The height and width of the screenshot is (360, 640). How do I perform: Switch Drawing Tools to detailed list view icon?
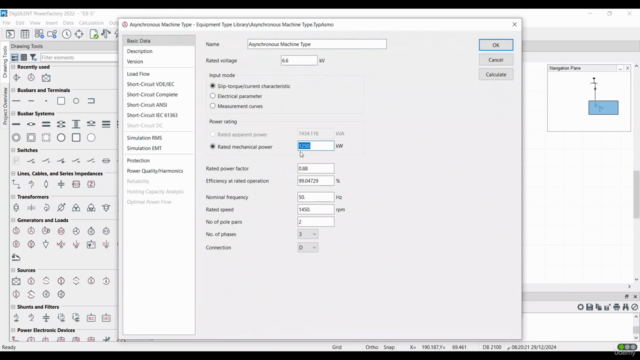pos(24,58)
